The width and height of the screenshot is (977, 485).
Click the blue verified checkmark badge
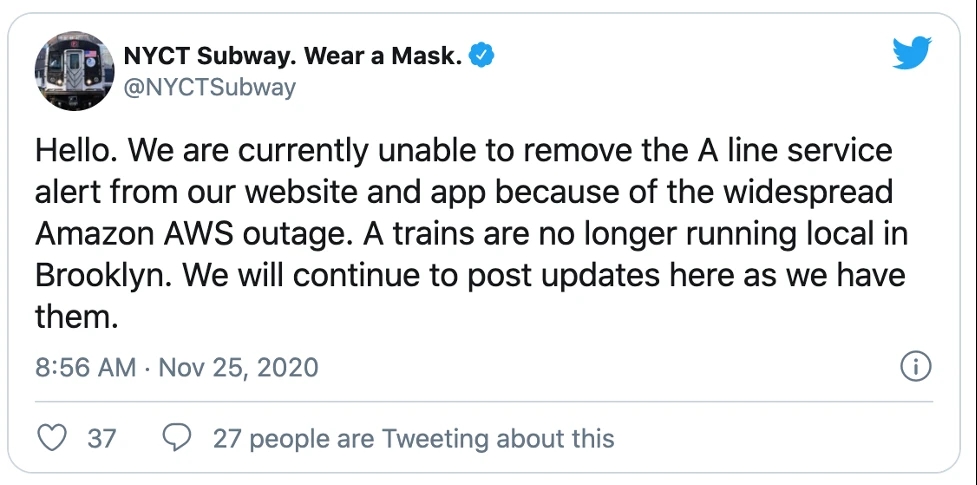[481, 57]
